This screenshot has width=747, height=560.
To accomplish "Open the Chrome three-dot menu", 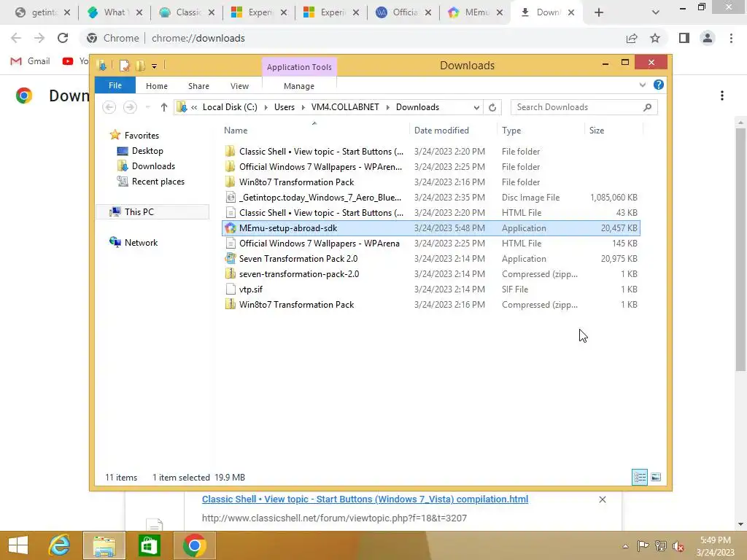I will [731, 38].
